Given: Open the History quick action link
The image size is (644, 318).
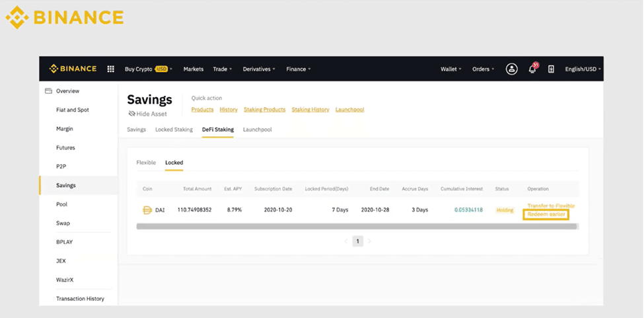Looking at the screenshot, I should point(229,110).
